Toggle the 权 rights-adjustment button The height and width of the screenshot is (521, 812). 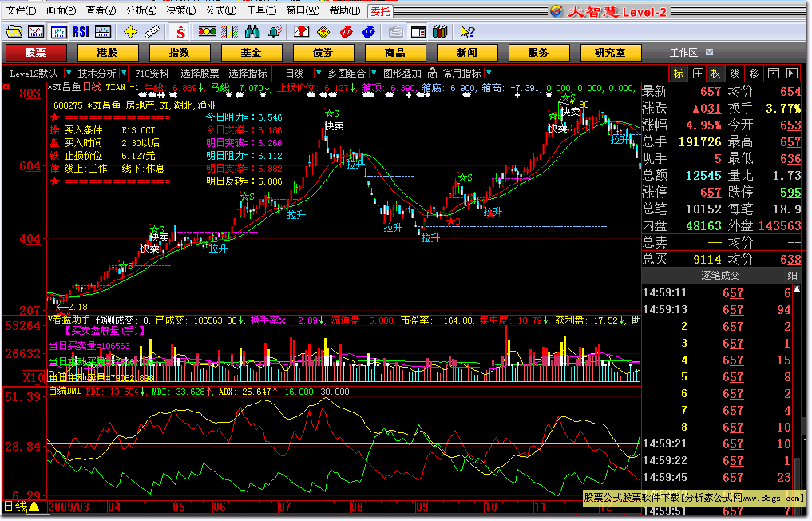coord(716,74)
